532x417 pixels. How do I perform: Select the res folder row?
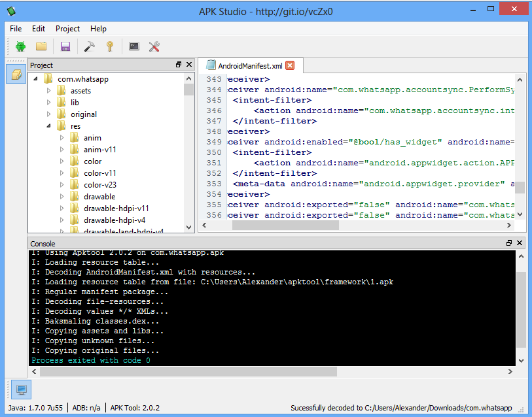click(75, 126)
